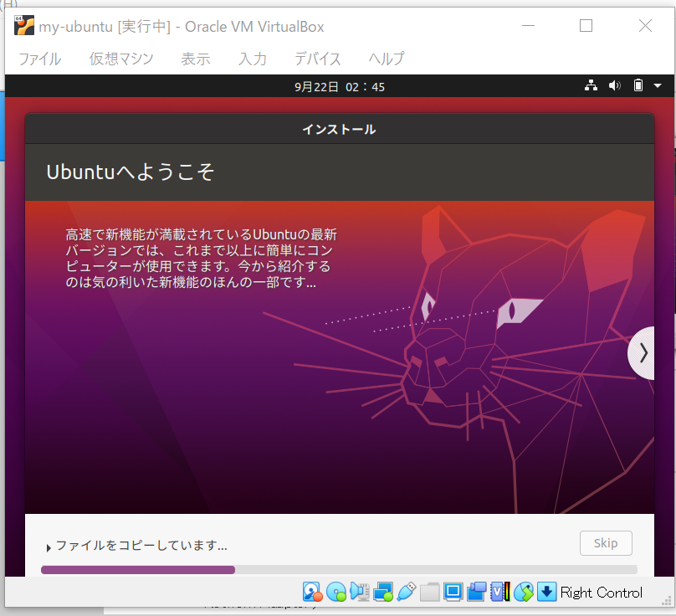Advance slideshow with the right chevron
676x616 pixels.
642,353
